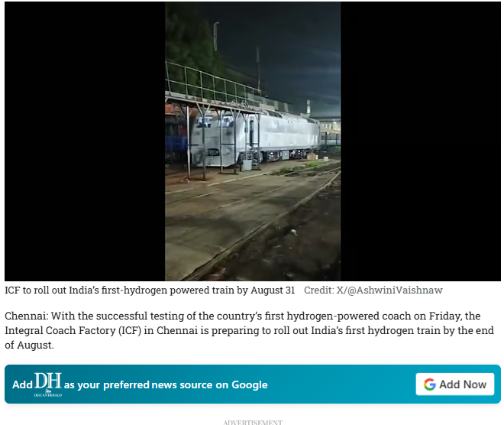Click the Google G logo icon
The height and width of the screenshot is (425, 504).
429,384
